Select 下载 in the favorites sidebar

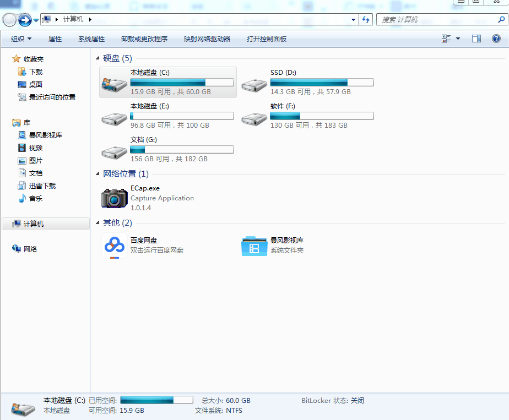(36, 72)
